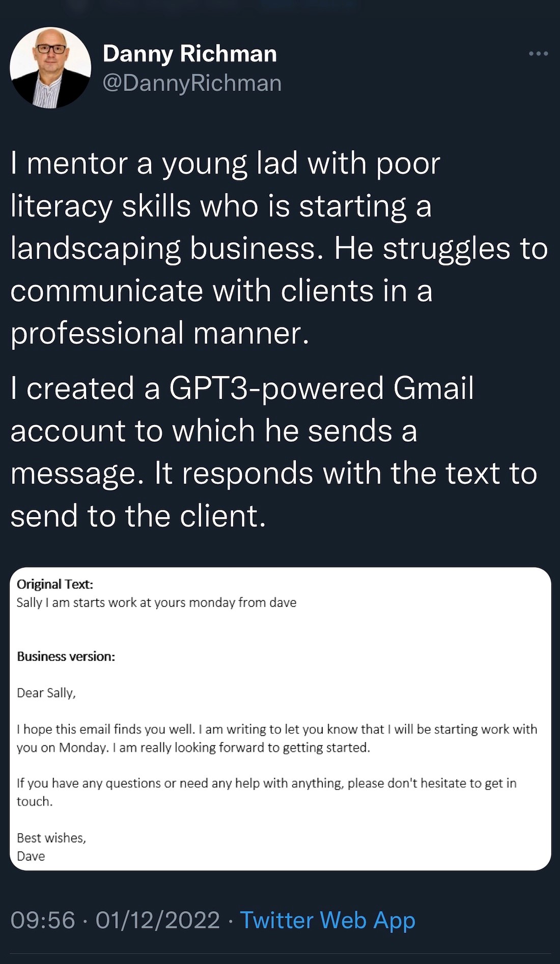560x964 pixels.
Task: Open Danny Richman's profile picture
Action: tap(50, 68)
